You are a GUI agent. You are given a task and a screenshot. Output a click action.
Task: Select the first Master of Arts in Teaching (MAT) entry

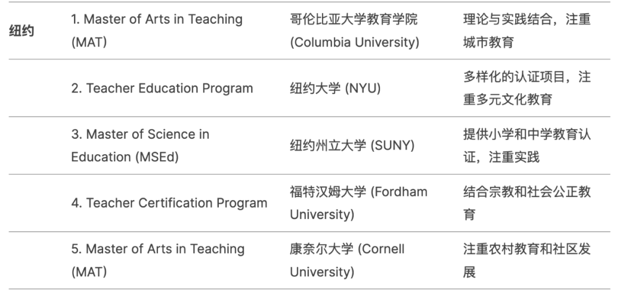[x=156, y=31]
